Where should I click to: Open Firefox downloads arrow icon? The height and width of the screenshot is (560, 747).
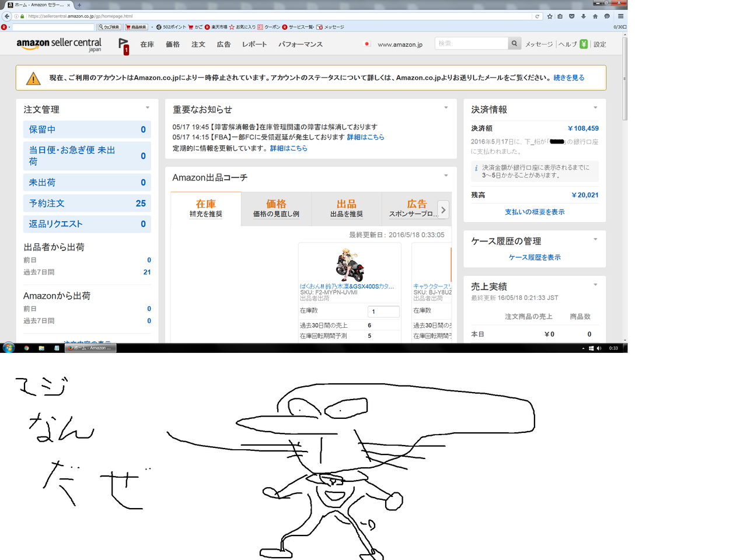[584, 16]
